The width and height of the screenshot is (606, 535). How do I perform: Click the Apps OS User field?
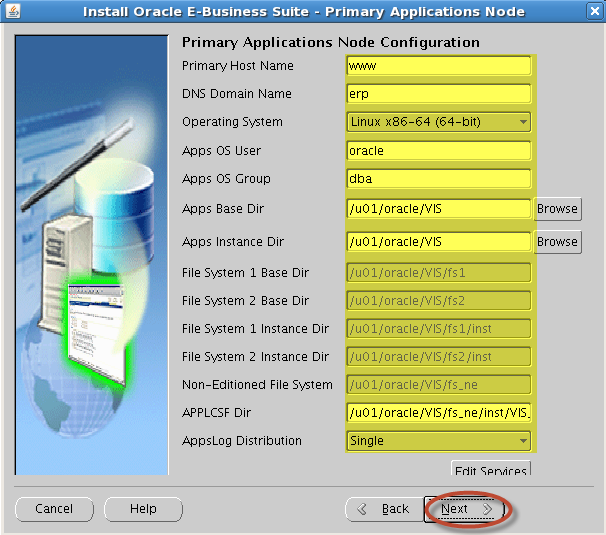pos(438,151)
